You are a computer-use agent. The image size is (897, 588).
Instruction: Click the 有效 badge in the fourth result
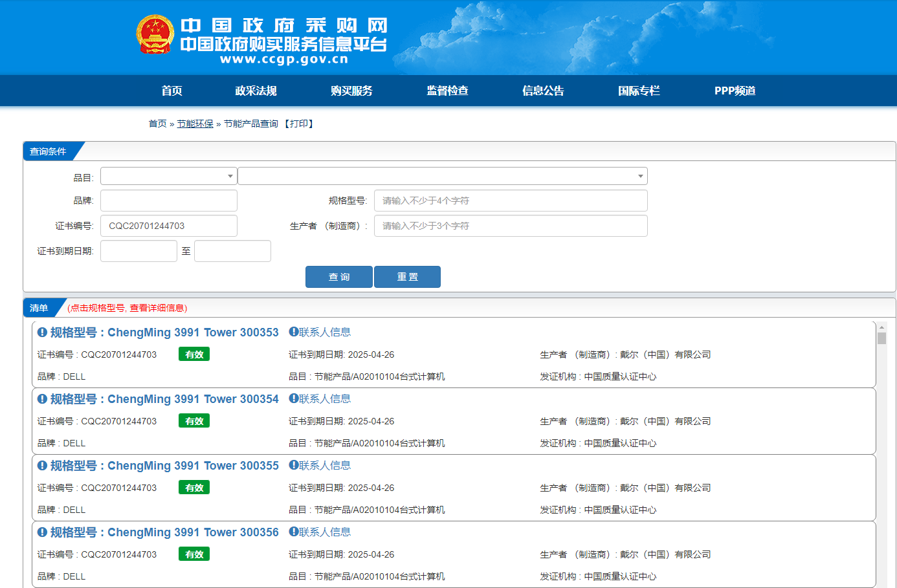point(194,554)
